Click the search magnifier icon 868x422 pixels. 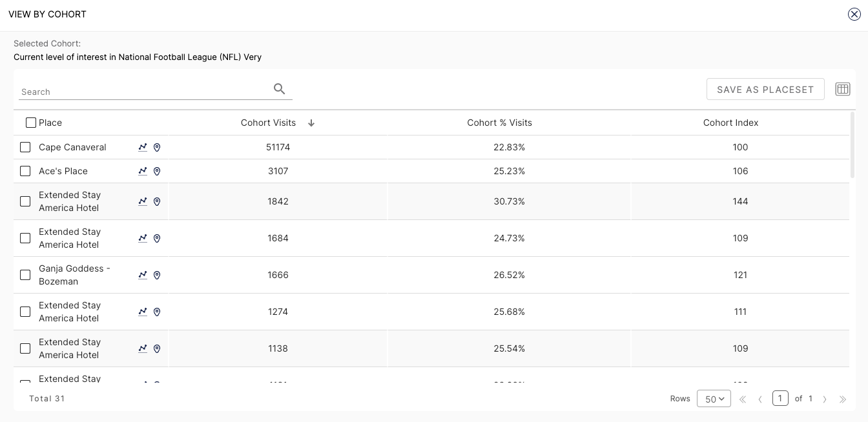point(279,89)
